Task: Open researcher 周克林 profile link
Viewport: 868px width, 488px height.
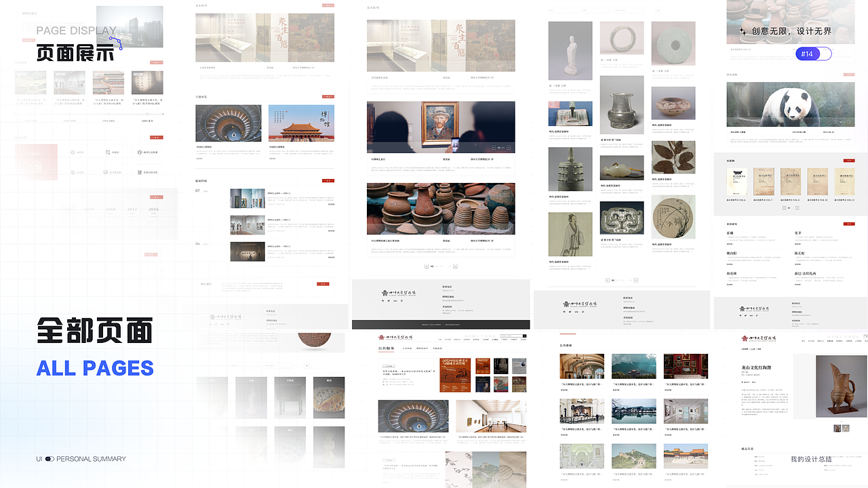Action: tap(732, 273)
